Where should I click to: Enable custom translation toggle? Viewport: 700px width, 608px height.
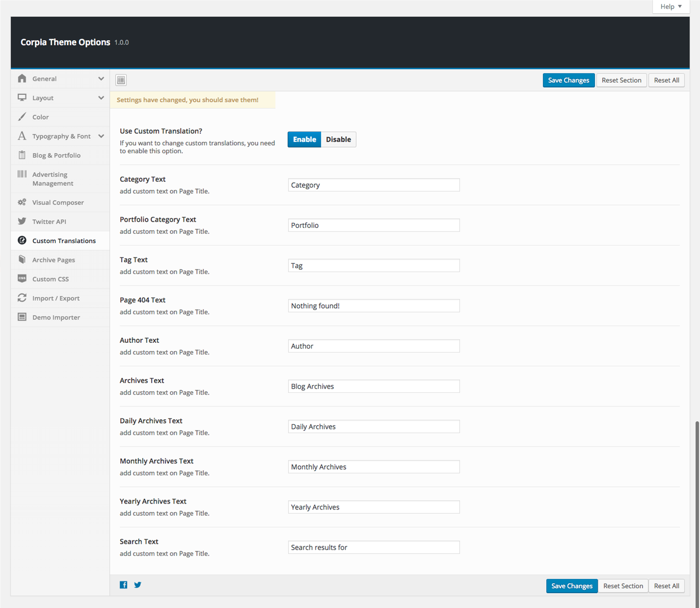point(304,139)
